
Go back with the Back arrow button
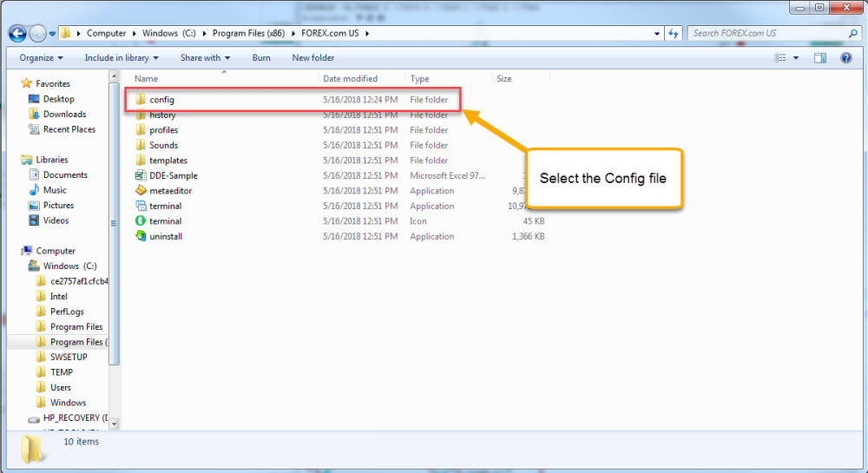[17, 34]
